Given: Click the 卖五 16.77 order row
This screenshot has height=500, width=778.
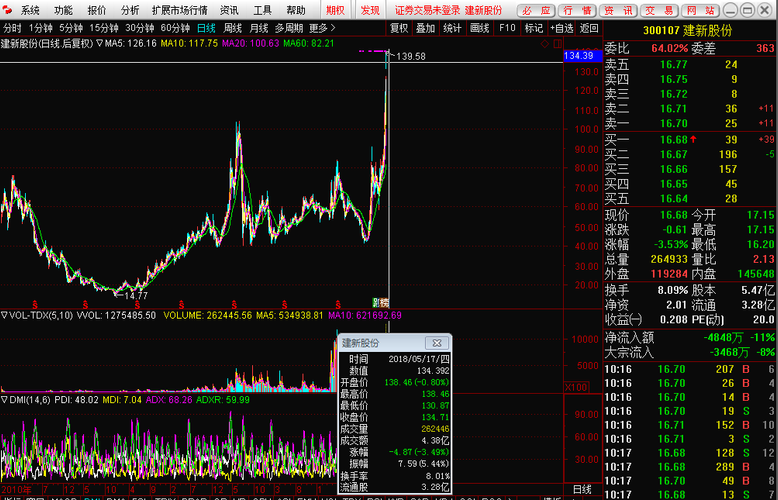Looking at the screenshot, I should point(690,64).
